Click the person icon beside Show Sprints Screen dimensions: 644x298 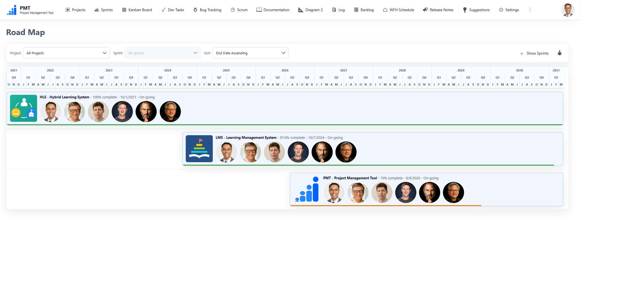coord(559,53)
